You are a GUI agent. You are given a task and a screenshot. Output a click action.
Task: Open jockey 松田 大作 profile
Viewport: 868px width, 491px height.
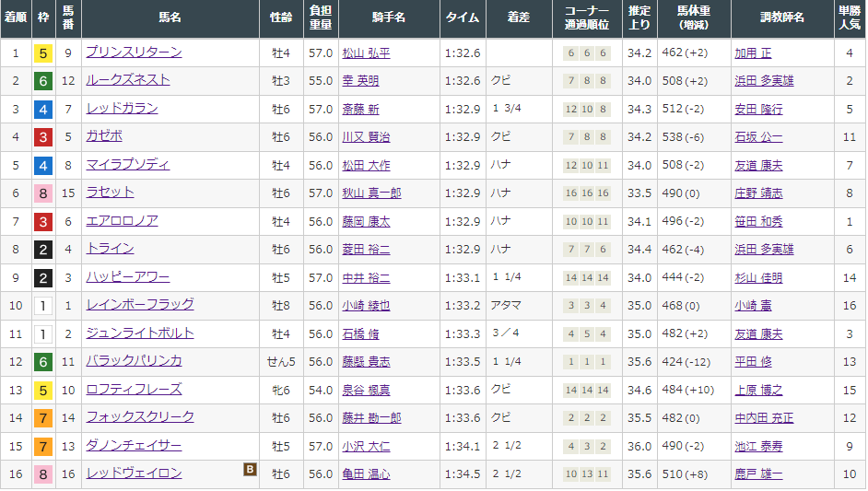(366, 166)
